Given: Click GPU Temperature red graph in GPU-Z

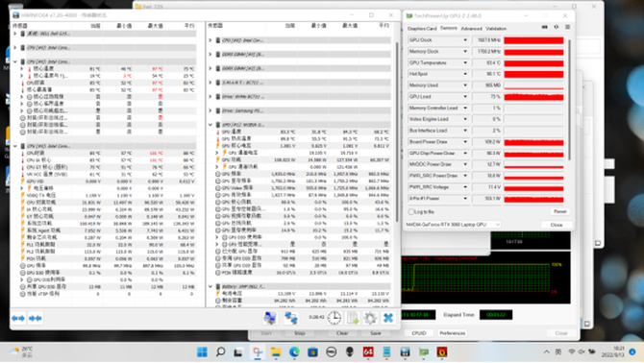Looking at the screenshot, I should click(533, 62).
